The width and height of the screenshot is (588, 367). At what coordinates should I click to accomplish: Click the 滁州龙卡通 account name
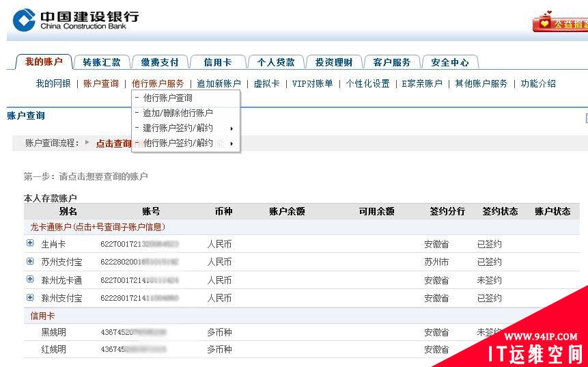point(61,280)
